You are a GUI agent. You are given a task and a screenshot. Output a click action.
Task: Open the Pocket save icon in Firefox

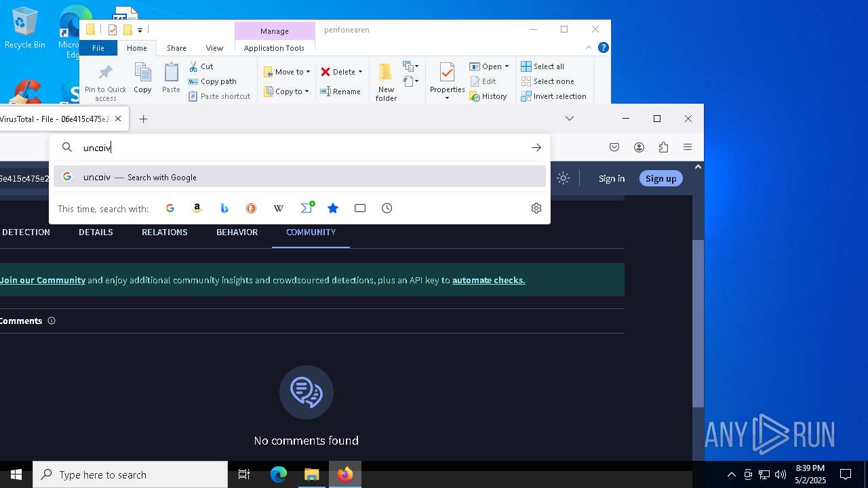pos(614,147)
